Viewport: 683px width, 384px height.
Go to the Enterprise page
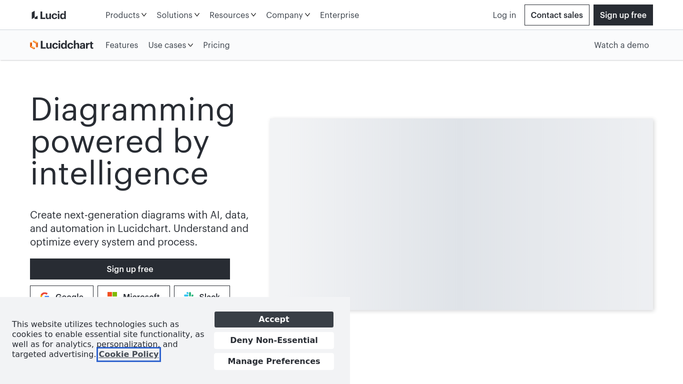coord(339,15)
